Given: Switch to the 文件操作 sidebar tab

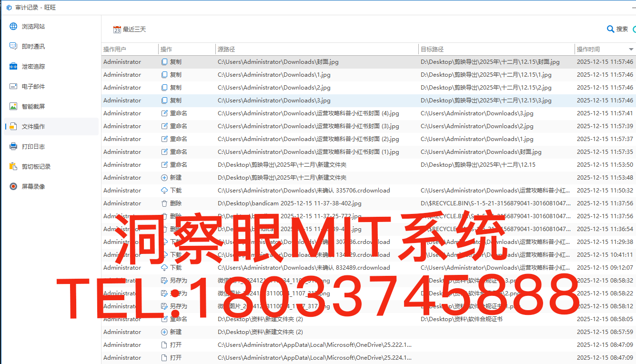Looking at the screenshot, I should click(33, 127).
